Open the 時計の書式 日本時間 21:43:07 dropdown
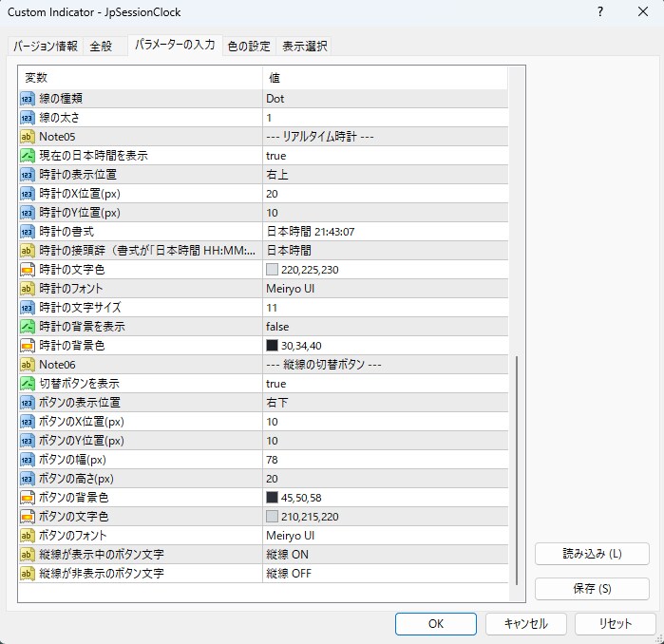The height and width of the screenshot is (644, 664). (x=385, y=232)
